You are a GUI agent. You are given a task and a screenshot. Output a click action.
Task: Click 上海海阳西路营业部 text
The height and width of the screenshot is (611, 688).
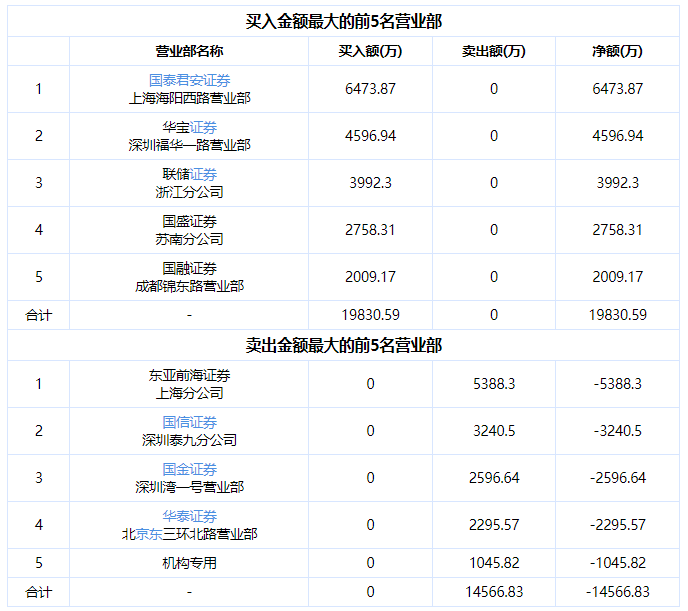pyautogui.click(x=190, y=98)
